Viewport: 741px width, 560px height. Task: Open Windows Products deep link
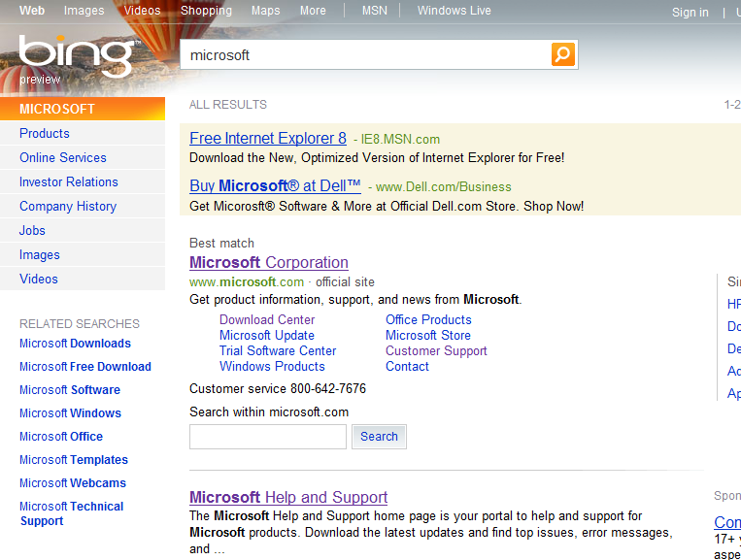(x=272, y=367)
